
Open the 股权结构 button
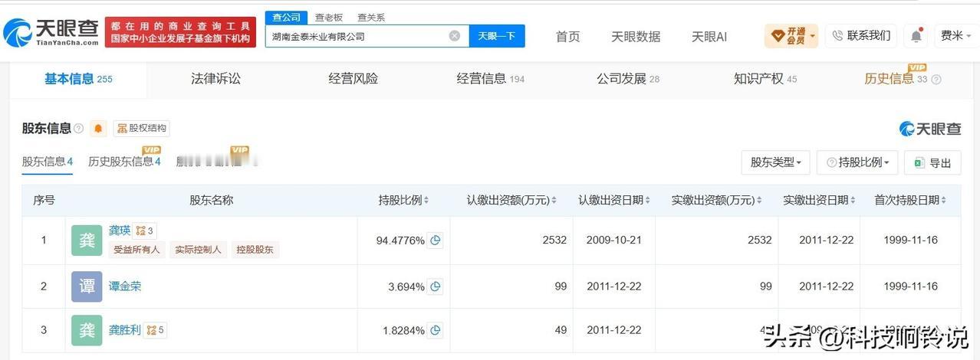tap(142, 128)
